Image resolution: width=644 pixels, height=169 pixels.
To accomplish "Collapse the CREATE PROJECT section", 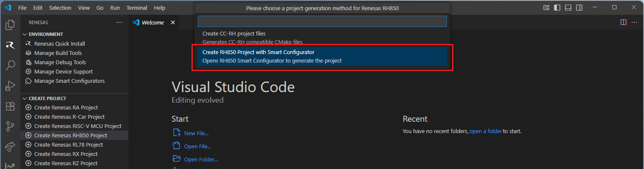I will (x=25, y=98).
